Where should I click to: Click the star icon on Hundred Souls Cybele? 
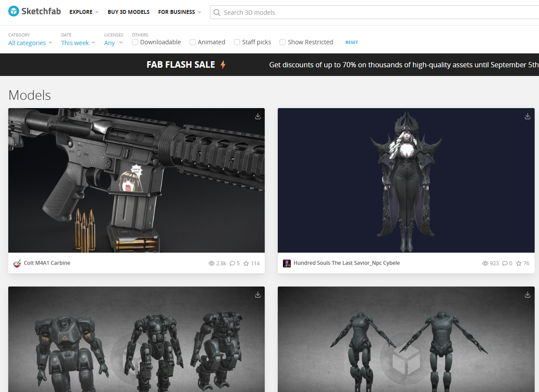[x=519, y=263]
